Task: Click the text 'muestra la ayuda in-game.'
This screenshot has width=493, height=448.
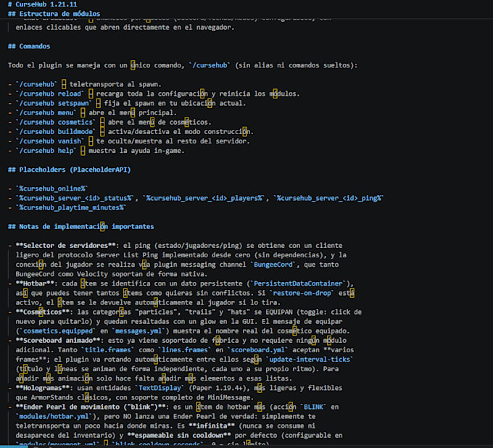Action: click(136, 151)
